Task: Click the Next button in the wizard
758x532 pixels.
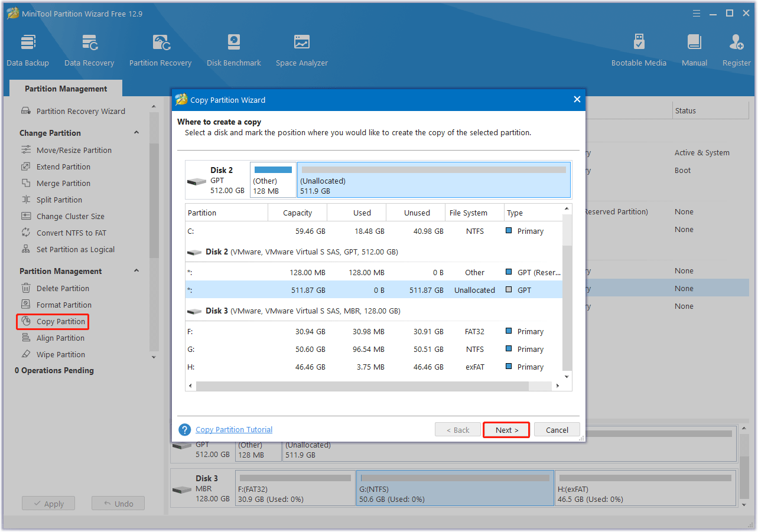Action: click(x=507, y=430)
